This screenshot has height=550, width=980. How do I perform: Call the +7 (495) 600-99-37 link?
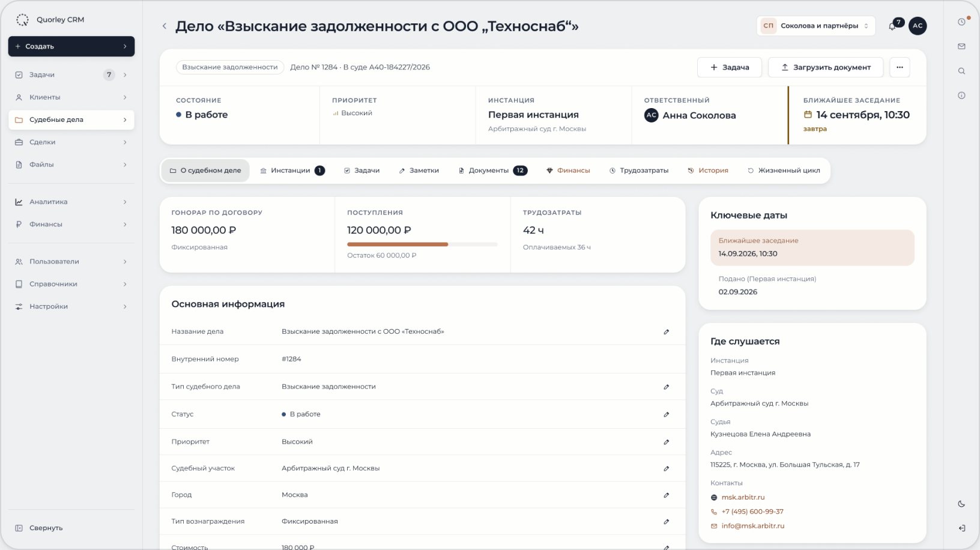coord(752,512)
